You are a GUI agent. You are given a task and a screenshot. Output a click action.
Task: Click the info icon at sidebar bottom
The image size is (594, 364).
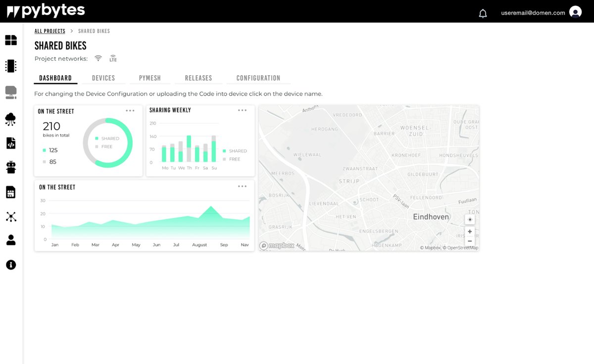click(10, 265)
